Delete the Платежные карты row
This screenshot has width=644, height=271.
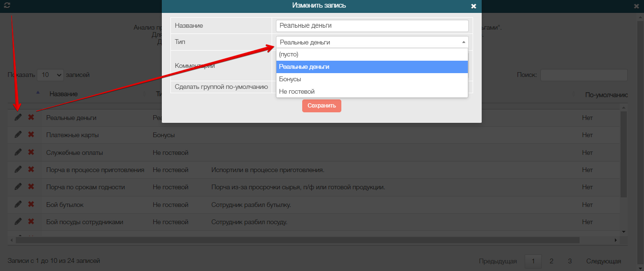(31, 135)
